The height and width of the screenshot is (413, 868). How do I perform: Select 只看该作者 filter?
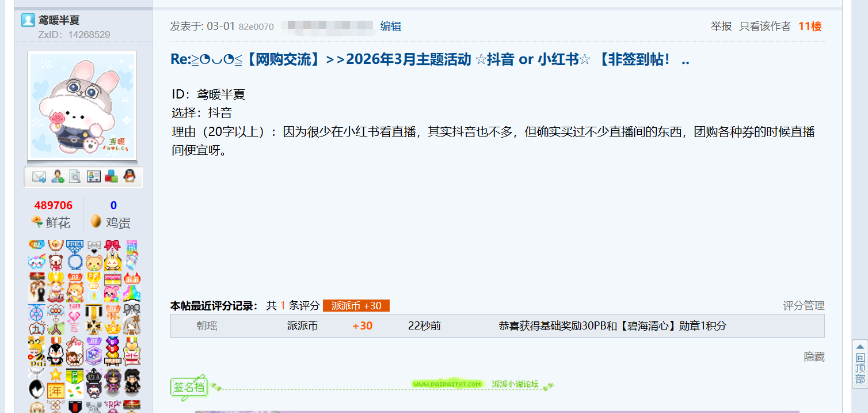765,26
